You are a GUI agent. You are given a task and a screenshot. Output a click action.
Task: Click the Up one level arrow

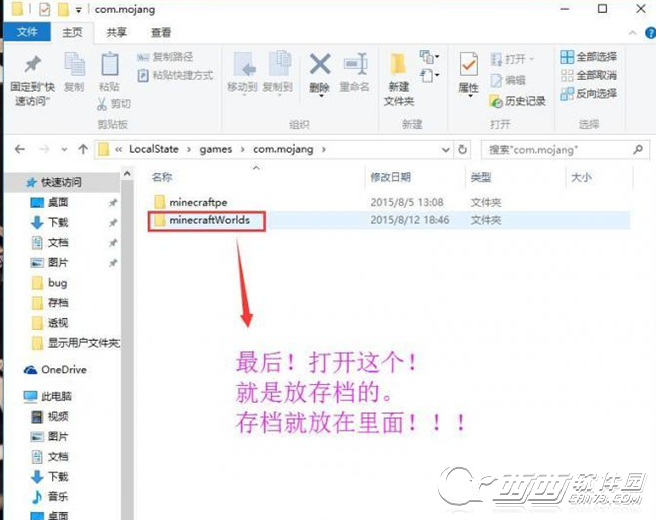[83, 149]
